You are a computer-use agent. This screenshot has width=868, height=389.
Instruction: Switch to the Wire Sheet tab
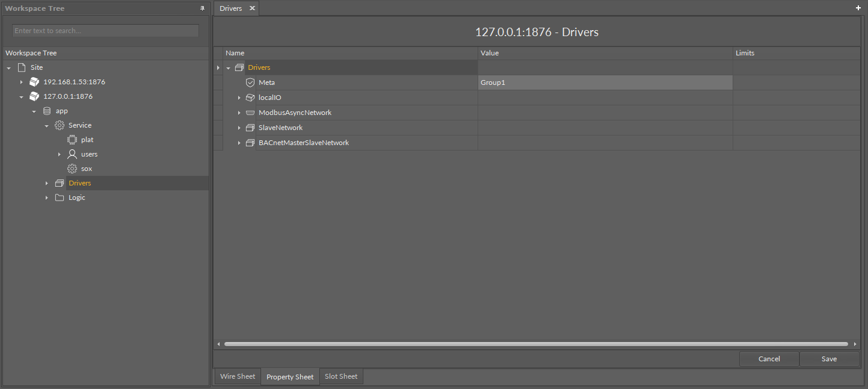pos(238,376)
